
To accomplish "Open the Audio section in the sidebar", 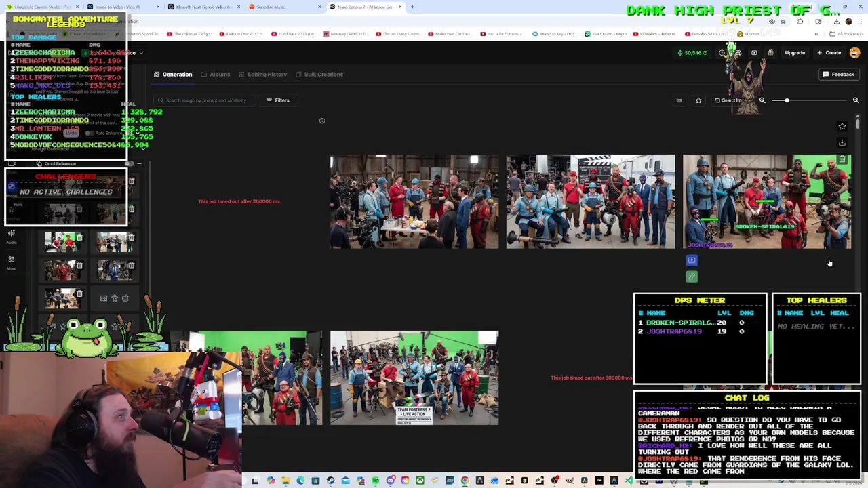I will (12, 237).
